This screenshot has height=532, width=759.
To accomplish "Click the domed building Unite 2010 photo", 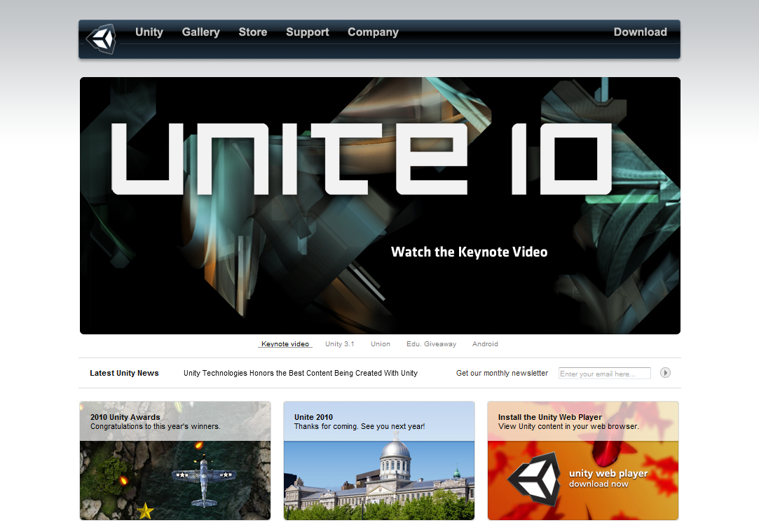I will [x=379, y=480].
